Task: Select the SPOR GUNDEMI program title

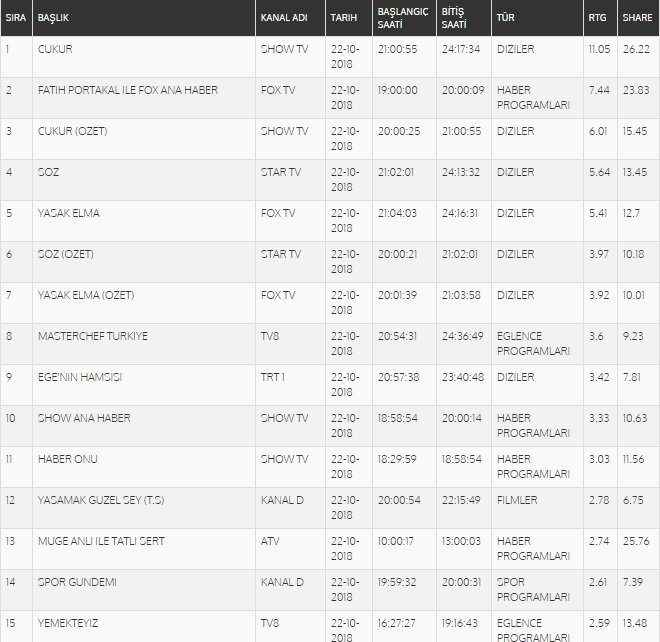Action: (x=76, y=582)
